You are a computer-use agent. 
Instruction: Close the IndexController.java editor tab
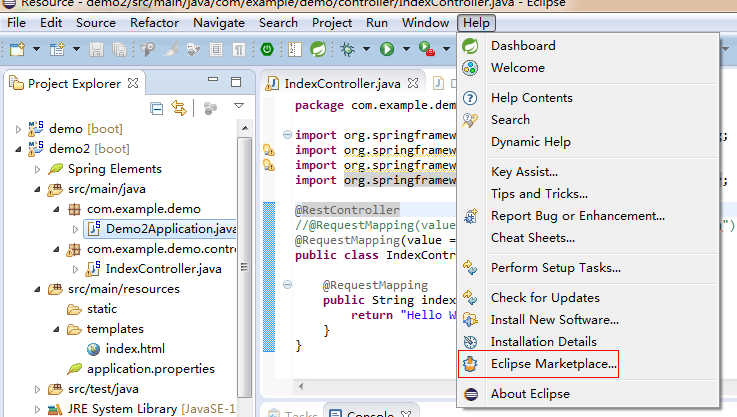click(413, 83)
